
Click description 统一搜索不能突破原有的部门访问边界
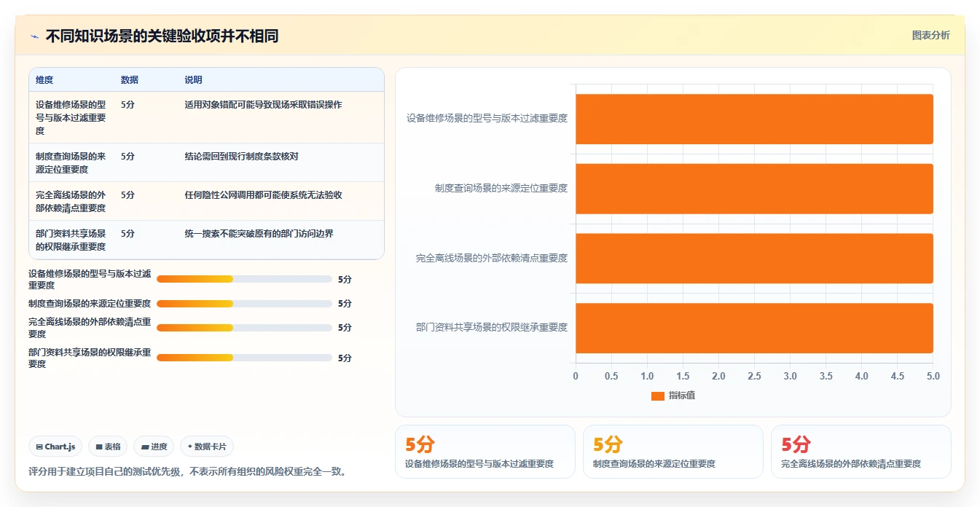[259, 234]
